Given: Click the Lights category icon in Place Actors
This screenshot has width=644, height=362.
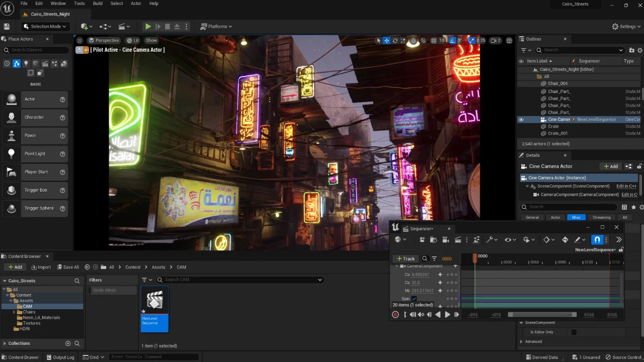Looking at the screenshot, I should coord(26,64).
